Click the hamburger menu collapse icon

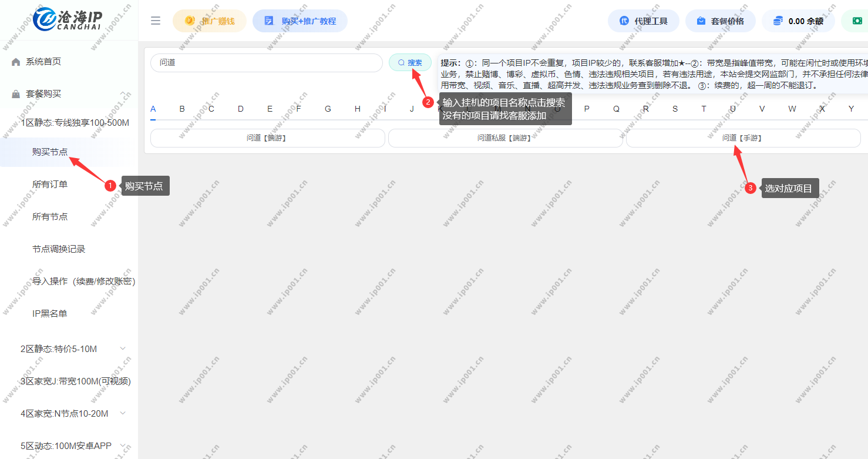point(156,21)
